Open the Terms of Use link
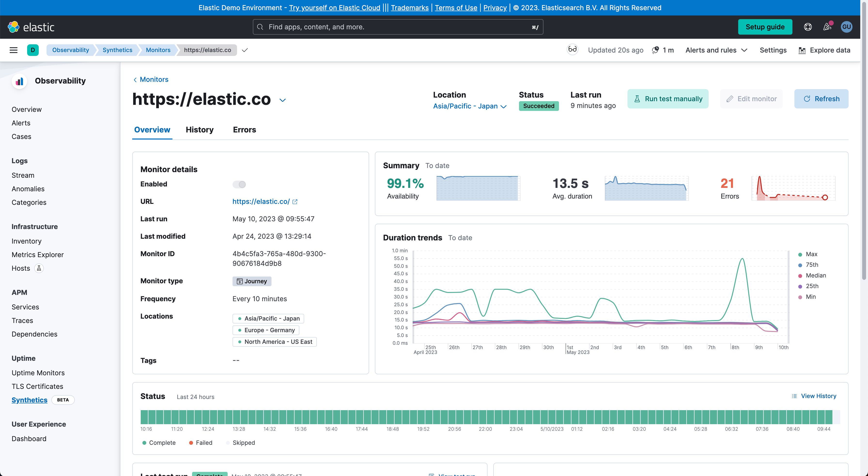Screen dimensions: 868x476 point(456,8)
